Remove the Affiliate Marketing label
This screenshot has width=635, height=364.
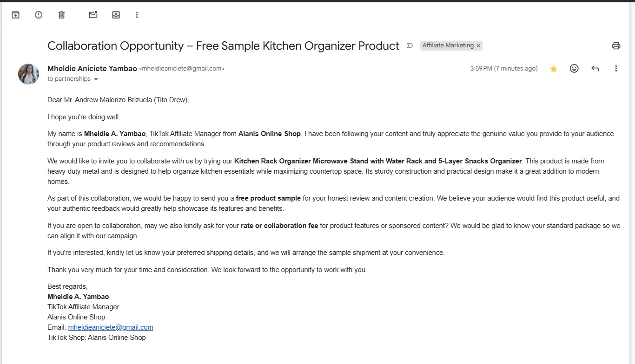pos(478,45)
